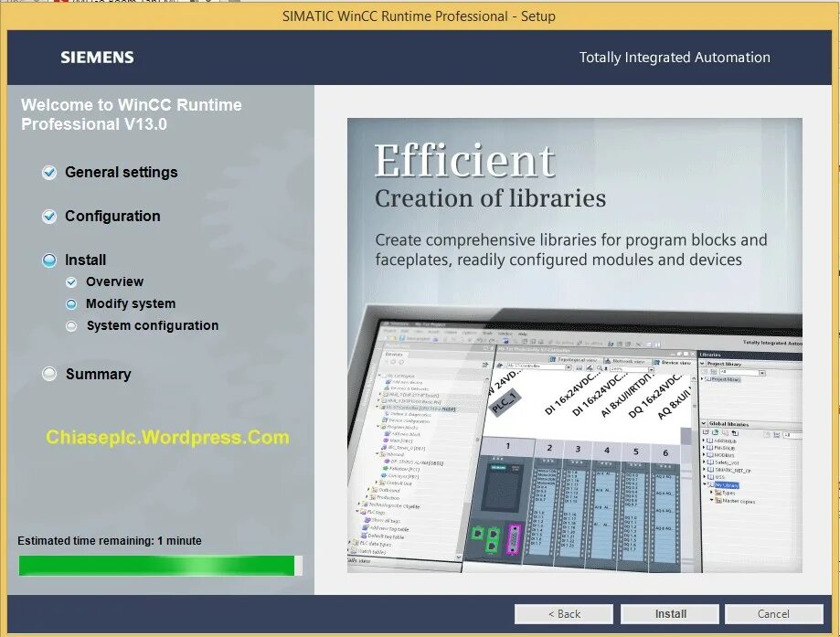Open the Overview sub-step
Image resolution: width=840 pixels, height=637 pixels.
(114, 281)
